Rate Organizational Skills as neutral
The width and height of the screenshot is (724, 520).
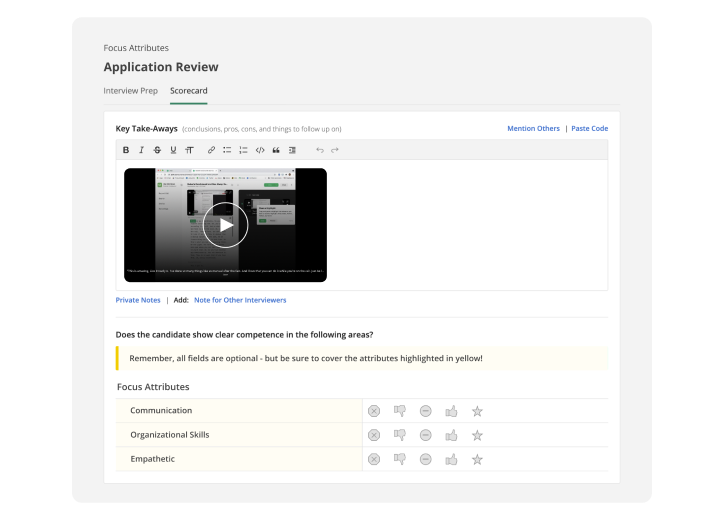(x=426, y=435)
